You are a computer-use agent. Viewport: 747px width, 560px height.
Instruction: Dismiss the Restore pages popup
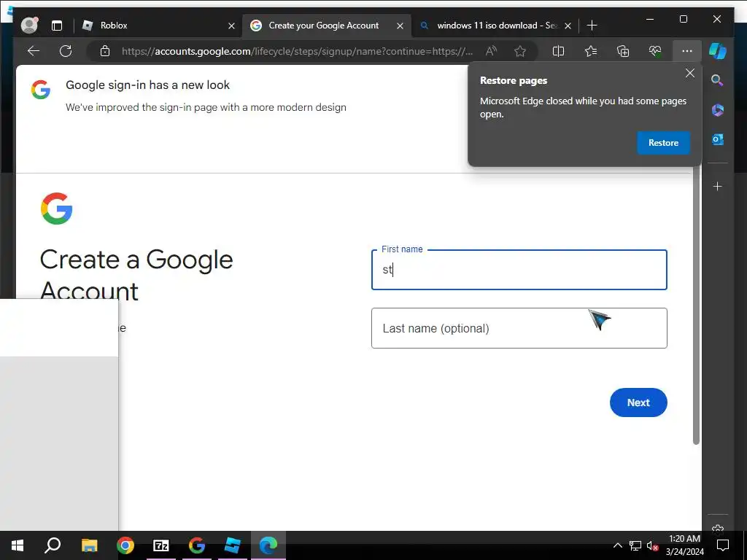coord(690,74)
